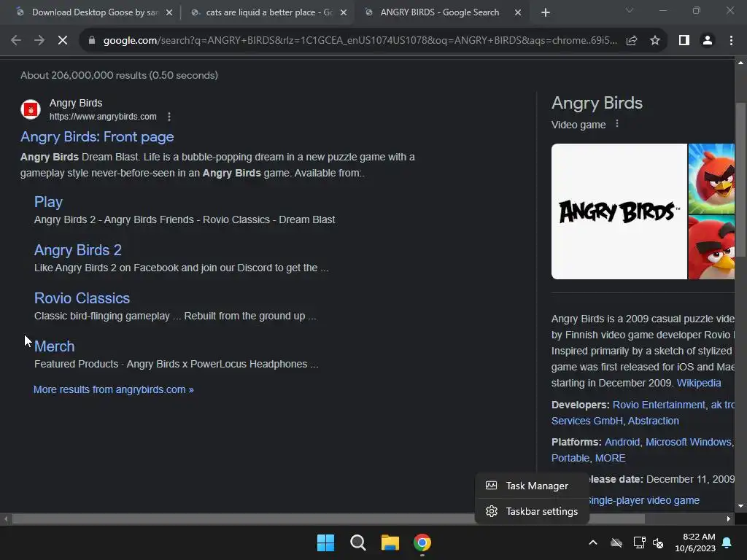Viewport: 747px width, 560px height.
Task: Go back using the browser back arrow
Action: [16, 41]
